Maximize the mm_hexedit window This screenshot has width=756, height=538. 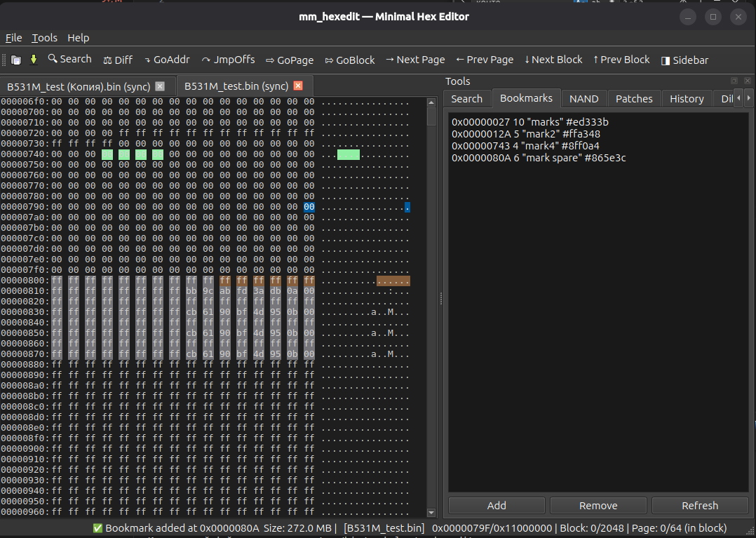coord(713,17)
